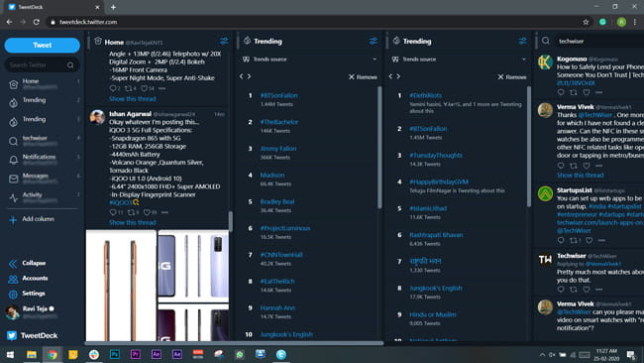Move second Trending column left
The image size is (644, 363).
point(390,76)
